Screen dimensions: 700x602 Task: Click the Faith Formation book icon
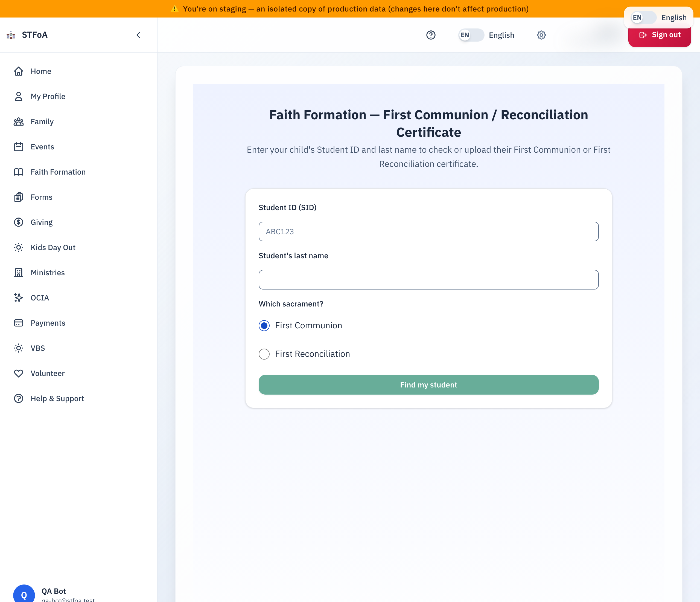[x=19, y=172]
